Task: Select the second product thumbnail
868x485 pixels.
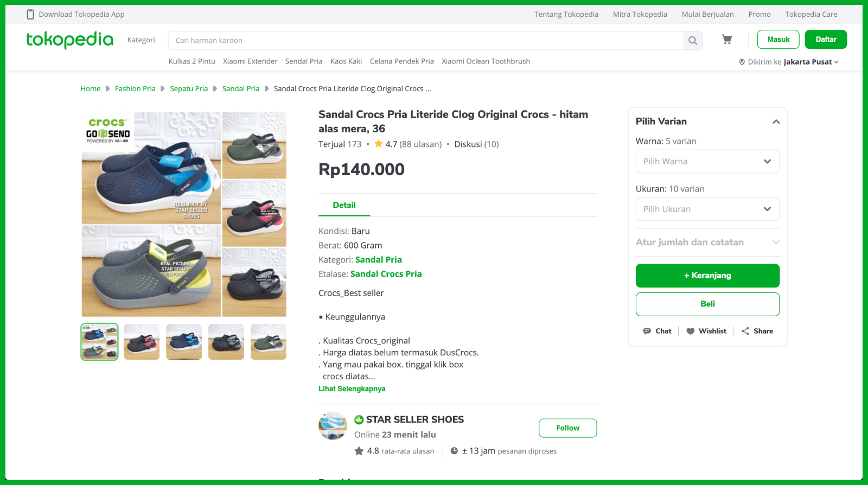Action: 142,342
